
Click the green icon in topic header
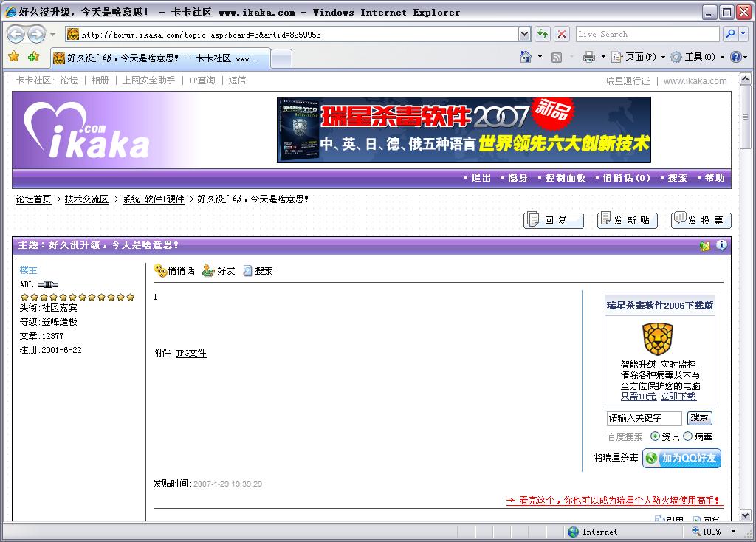click(x=705, y=246)
